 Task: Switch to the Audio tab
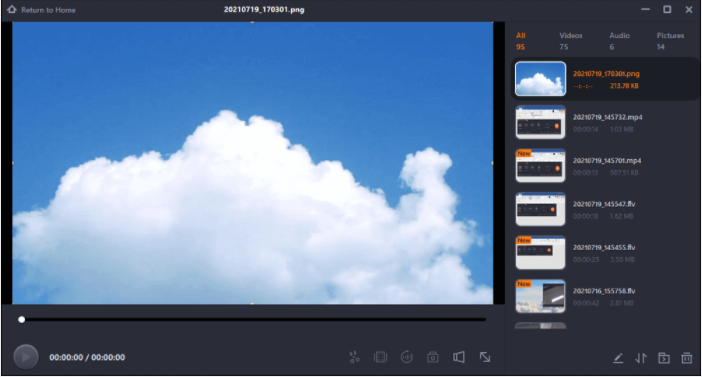click(x=619, y=41)
